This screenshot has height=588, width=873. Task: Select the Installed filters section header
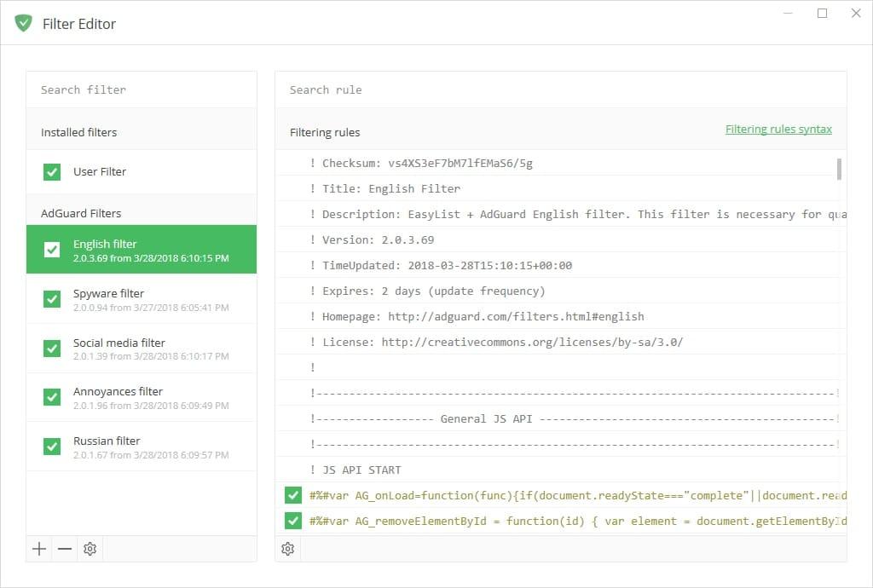[78, 131]
